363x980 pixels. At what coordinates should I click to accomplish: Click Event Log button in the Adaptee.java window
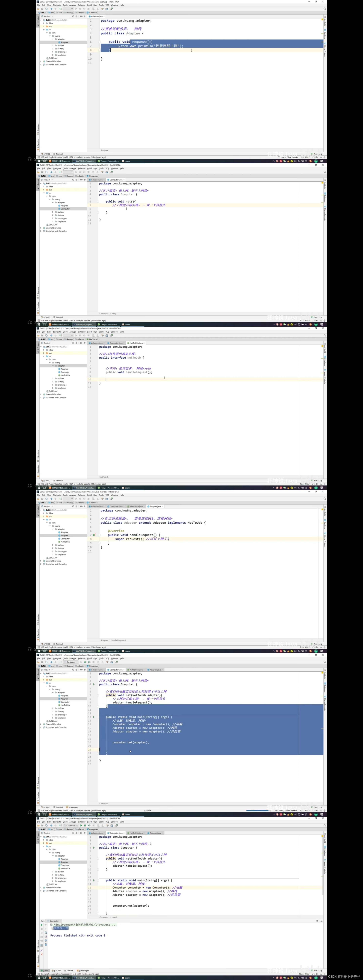(316, 154)
